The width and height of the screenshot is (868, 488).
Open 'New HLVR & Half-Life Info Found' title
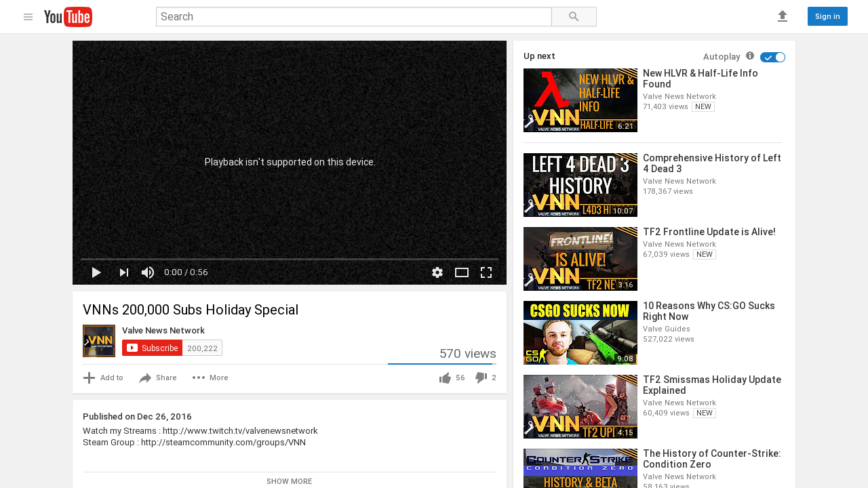701,79
